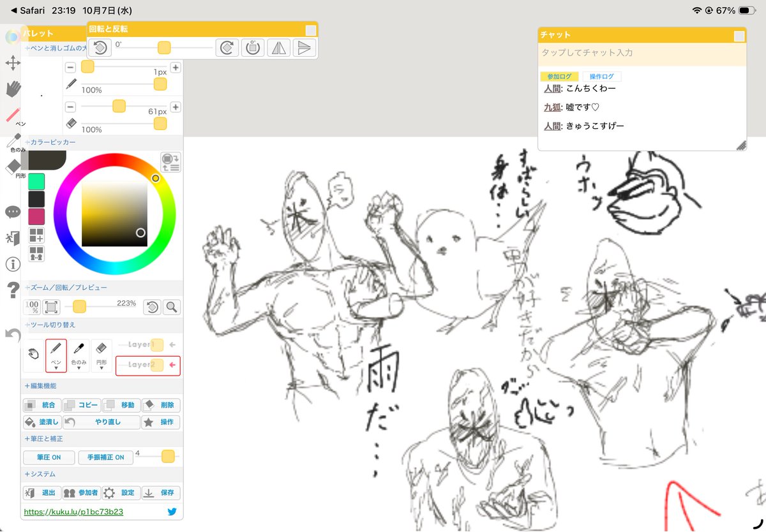Image resolution: width=766 pixels, height=532 pixels.
Task: Switch to the 操作ログ tab
Action: (x=602, y=77)
